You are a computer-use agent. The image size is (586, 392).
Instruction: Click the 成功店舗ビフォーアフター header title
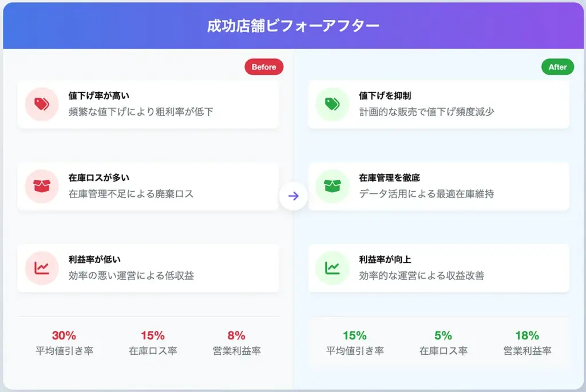point(294,26)
